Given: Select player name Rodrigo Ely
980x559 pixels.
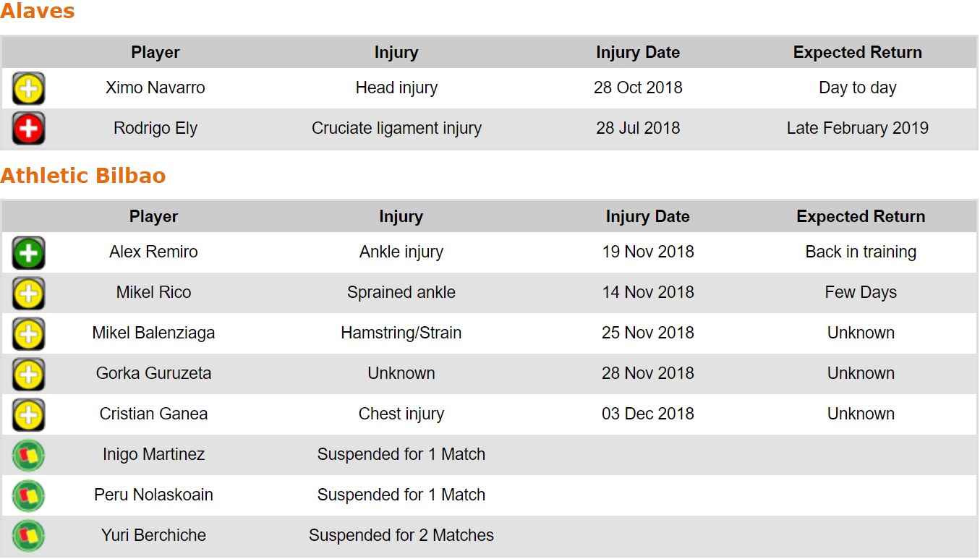Looking at the screenshot, I should click(155, 129).
